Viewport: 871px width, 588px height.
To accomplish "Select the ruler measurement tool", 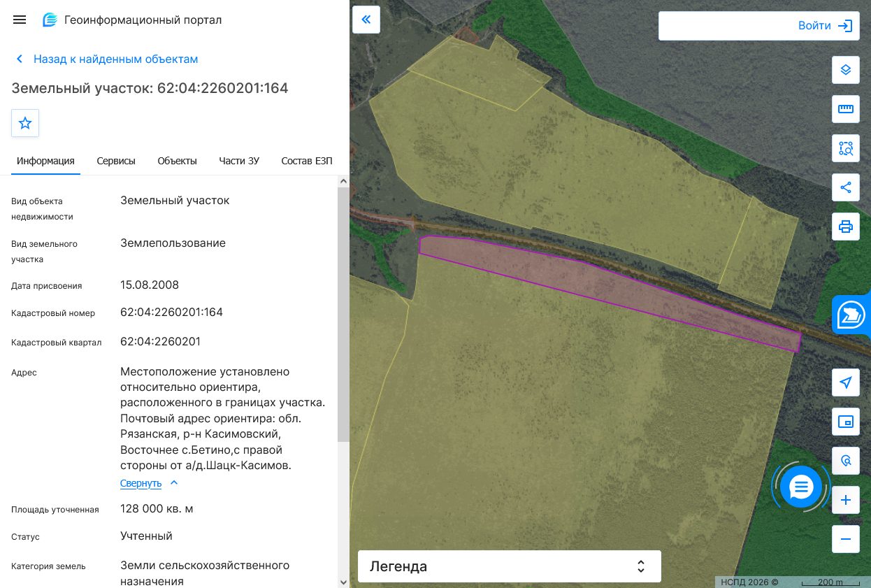I will pyautogui.click(x=846, y=109).
